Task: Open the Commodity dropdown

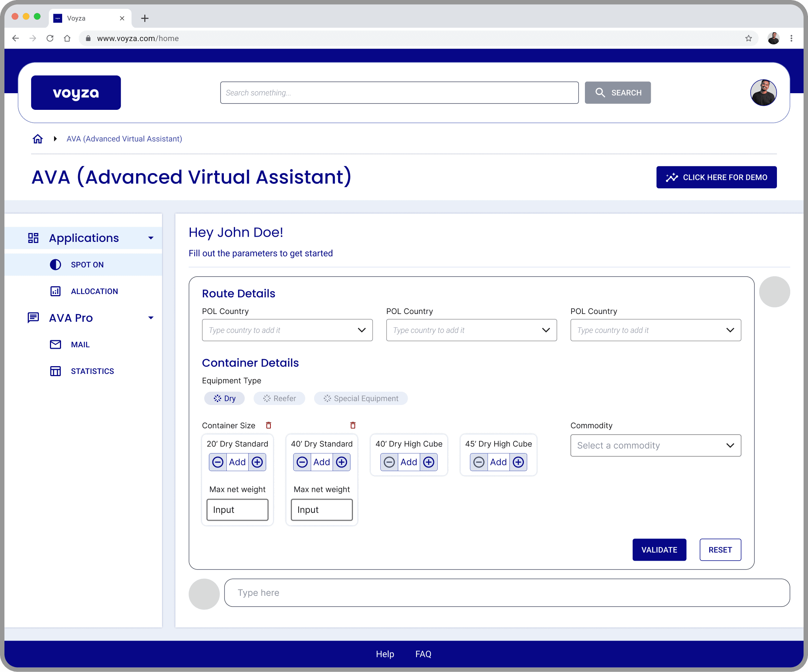Action: (x=656, y=446)
